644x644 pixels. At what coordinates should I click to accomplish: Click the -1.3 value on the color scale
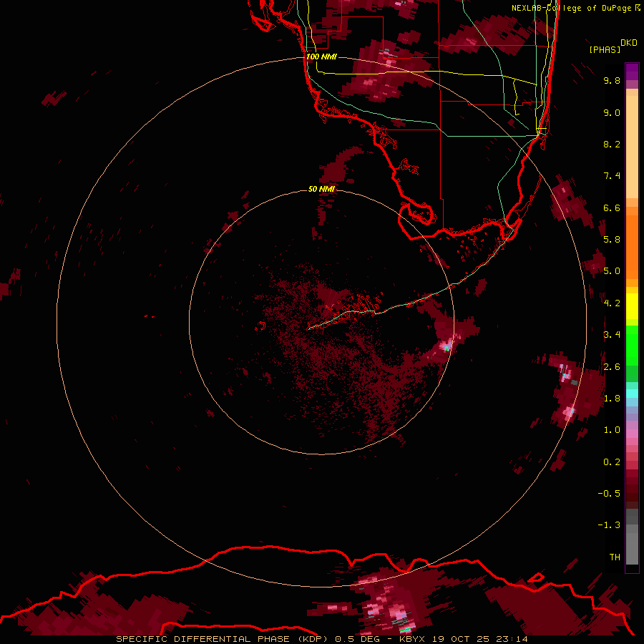609,525
